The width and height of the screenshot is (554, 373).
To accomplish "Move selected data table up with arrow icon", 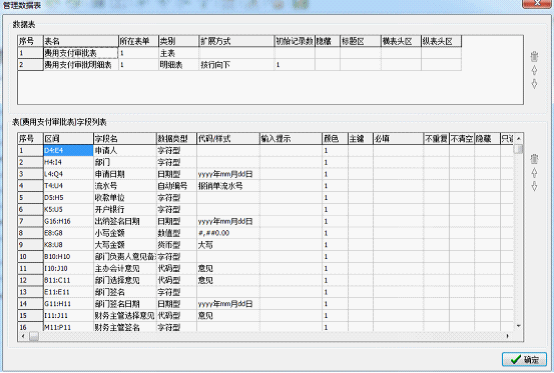I will click(534, 70).
